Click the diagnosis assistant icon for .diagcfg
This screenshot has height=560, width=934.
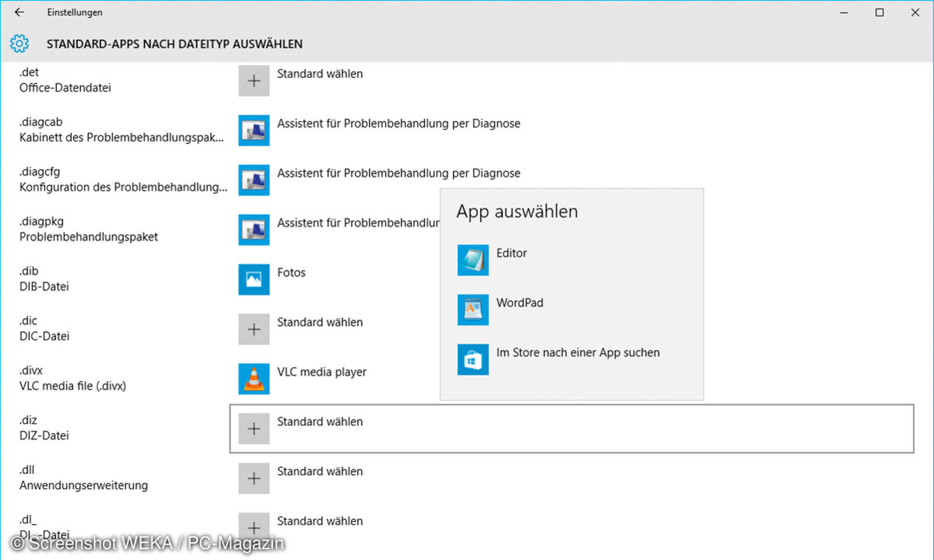coord(253,180)
